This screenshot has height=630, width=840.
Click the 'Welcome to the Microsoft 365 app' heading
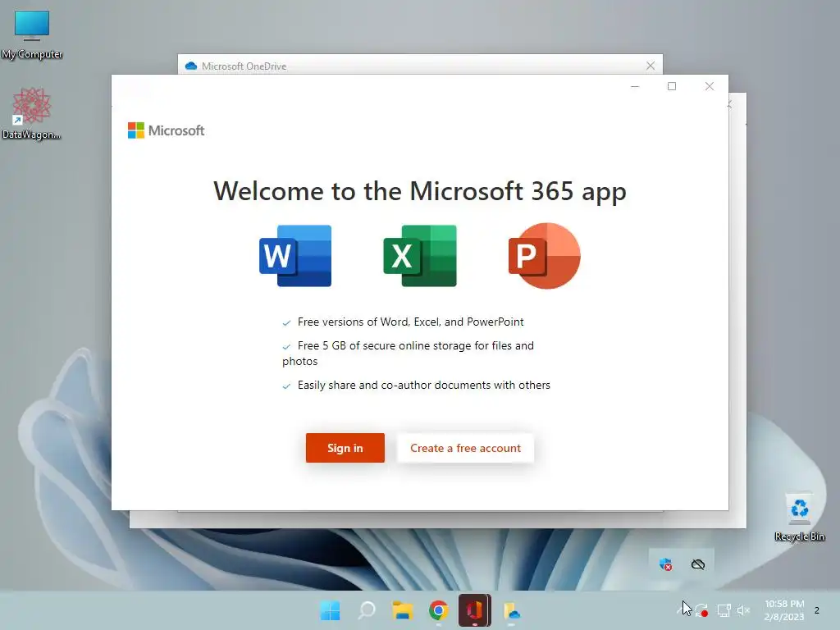tap(420, 192)
